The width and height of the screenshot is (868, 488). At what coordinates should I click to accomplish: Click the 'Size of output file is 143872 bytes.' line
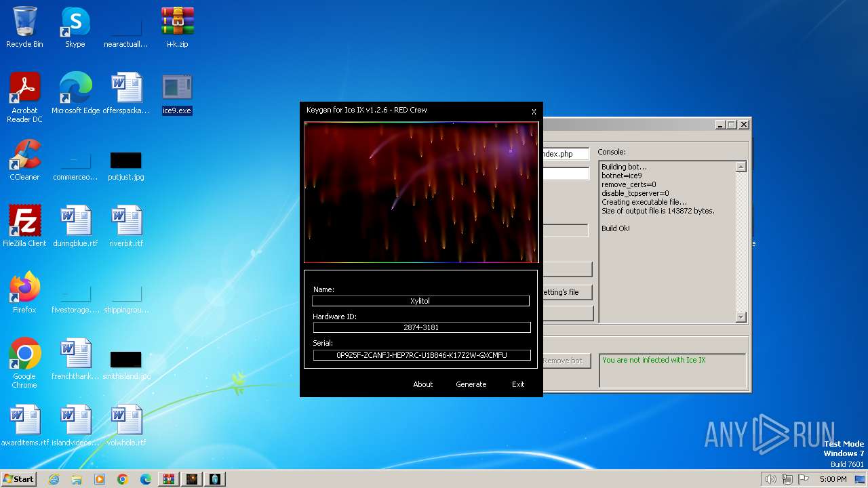658,211
